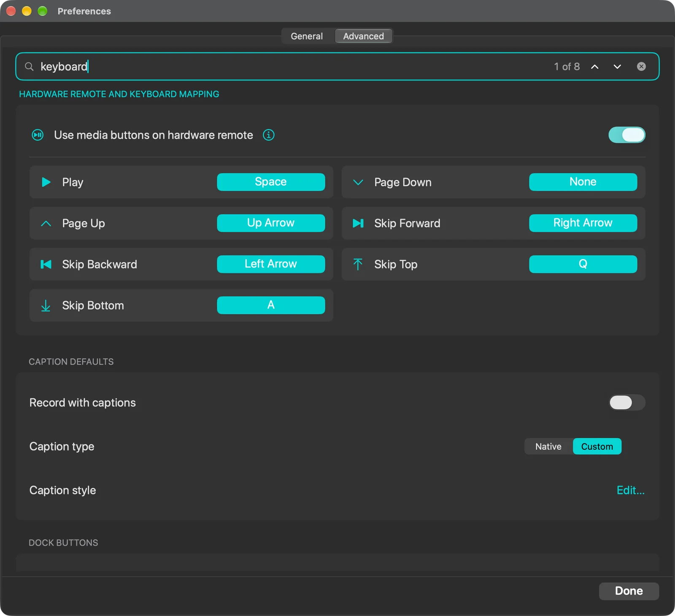Viewport: 675px width, 616px height.
Task: Click the Caption type label
Action: point(62,446)
